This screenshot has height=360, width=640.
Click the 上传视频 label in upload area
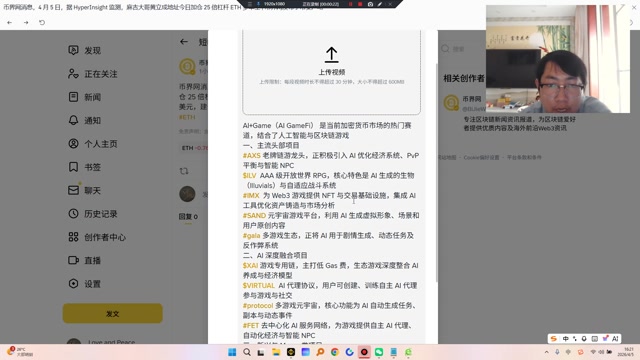(x=331, y=72)
